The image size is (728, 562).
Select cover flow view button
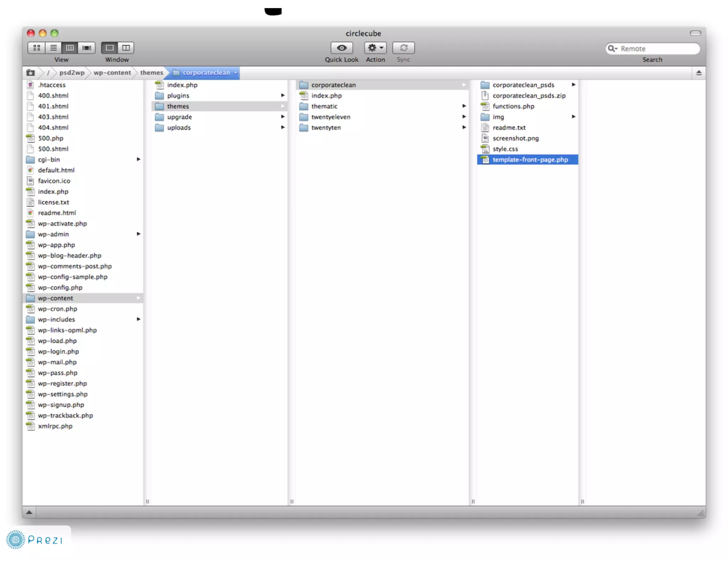tap(87, 48)
